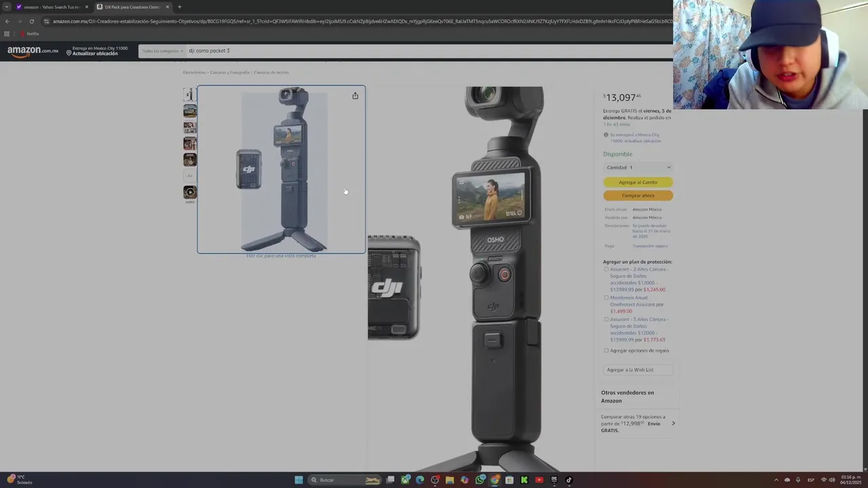Click delivery address update link under price
This screenshot has height=488, width=868.
point(635,138)
